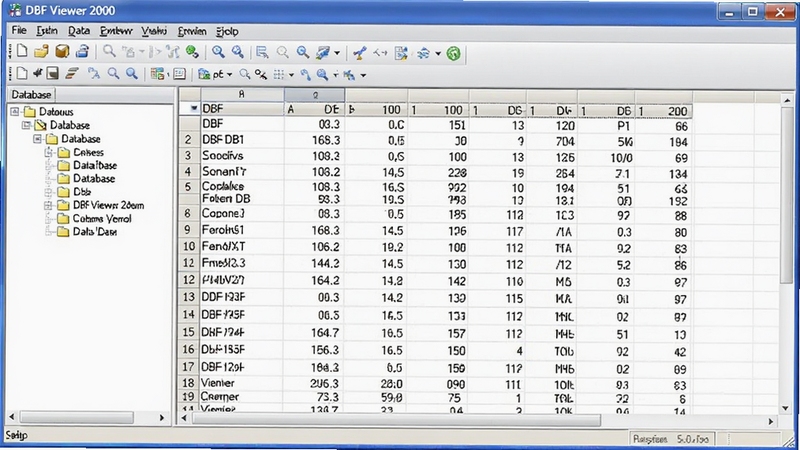Viewport: 800px width, 450px height.
Task: Open the Data menu
Action: [x=79, y=31]
